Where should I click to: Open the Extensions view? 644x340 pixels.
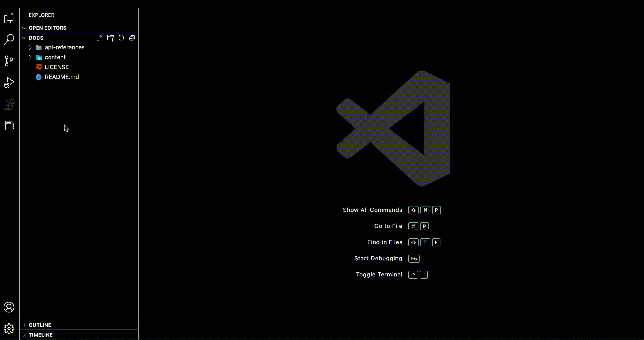pyautogui.click(x=9, y=104)
